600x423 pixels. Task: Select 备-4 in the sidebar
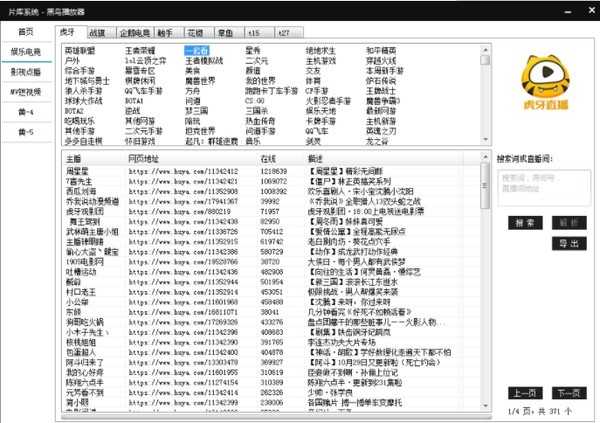[26, 112]
